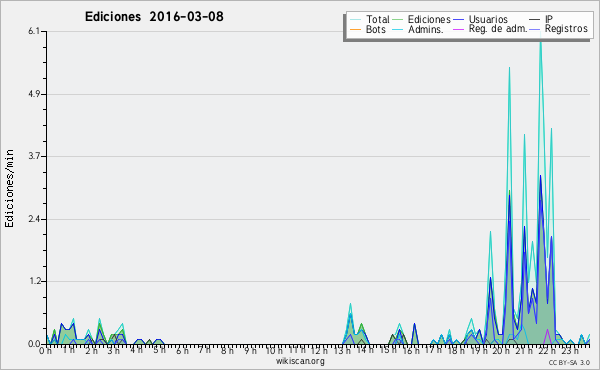The height and width of the screenshot is (370, 600).
Task: Click the y-axis value 3.7
Action: point(34,156)
